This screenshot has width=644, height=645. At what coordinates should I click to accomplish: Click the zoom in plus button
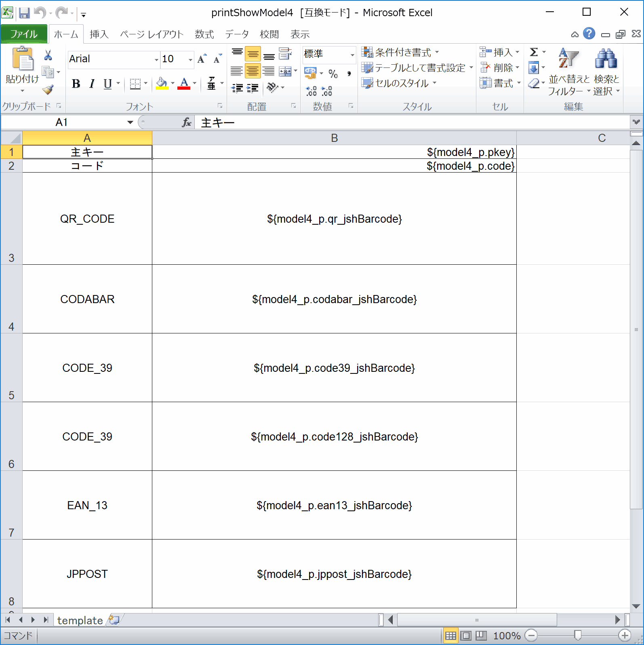[x=625, y=636]
